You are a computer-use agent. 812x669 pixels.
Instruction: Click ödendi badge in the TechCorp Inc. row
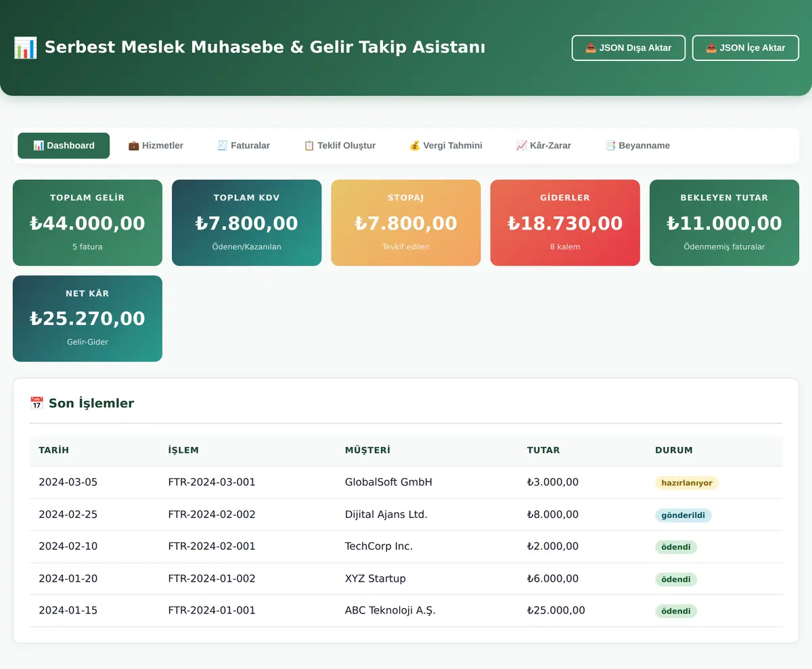[676, 547]
